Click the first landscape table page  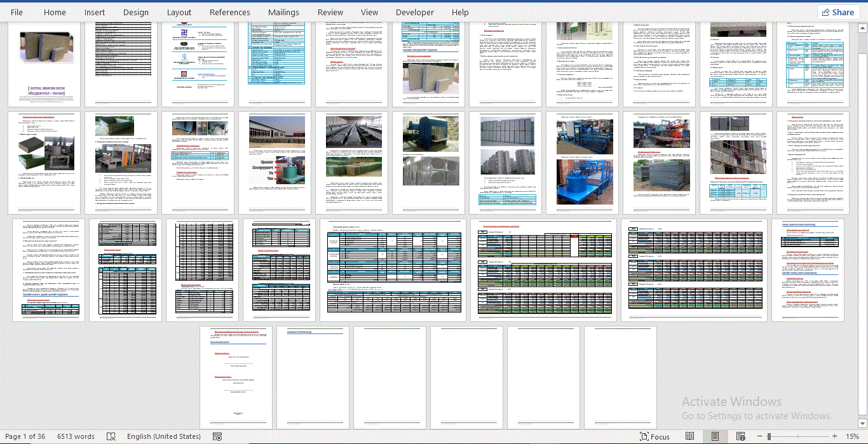392,271
